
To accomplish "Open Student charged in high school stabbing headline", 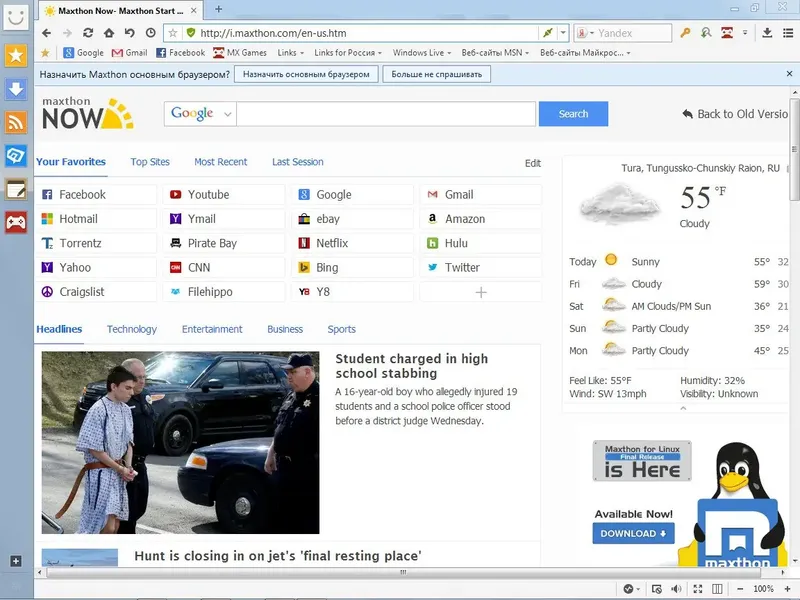I will coord(411,366).
